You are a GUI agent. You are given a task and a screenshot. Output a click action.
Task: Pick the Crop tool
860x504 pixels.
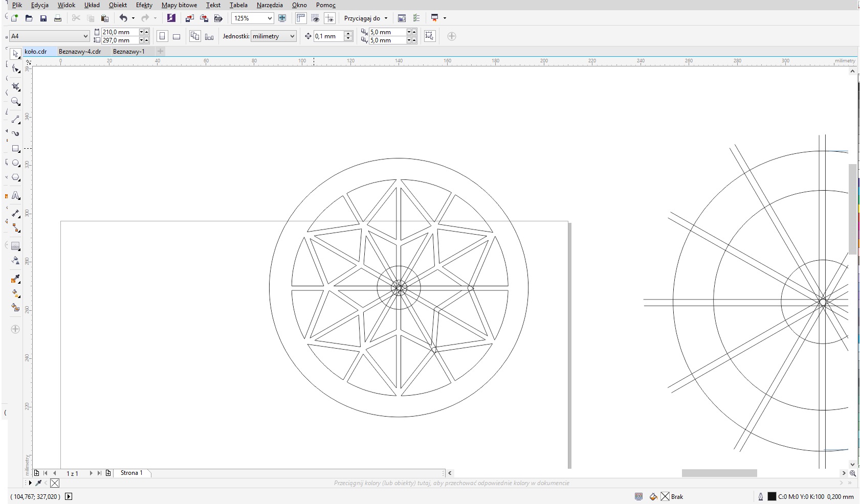(x=16, y=87)
